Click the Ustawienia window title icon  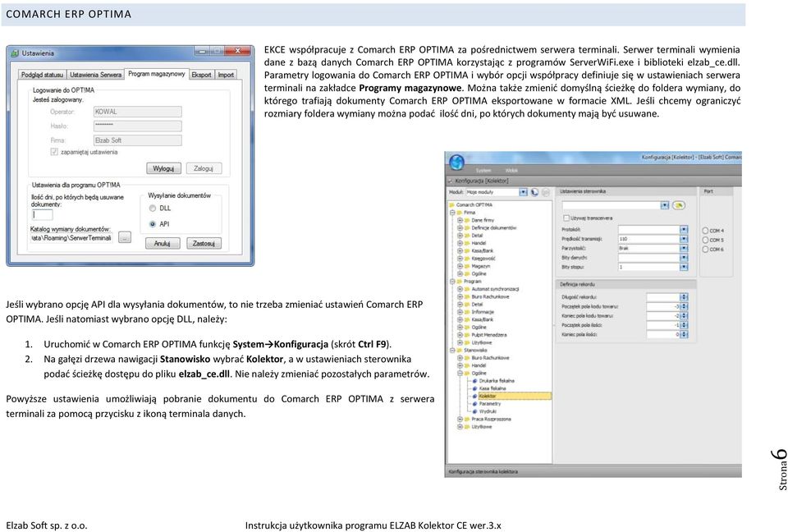click(15, 53)
